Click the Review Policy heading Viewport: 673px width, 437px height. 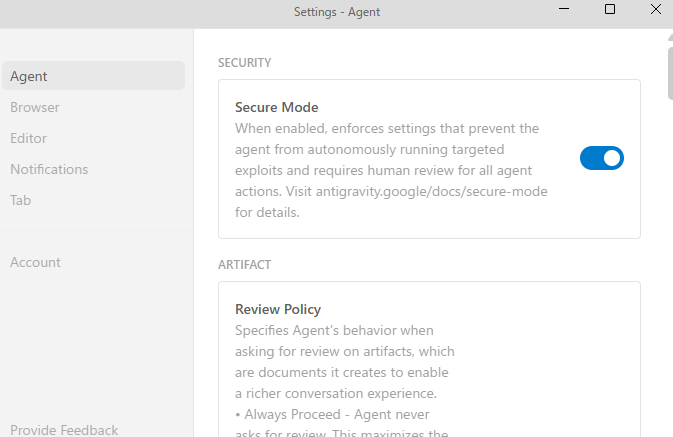[x=278, y=309]
